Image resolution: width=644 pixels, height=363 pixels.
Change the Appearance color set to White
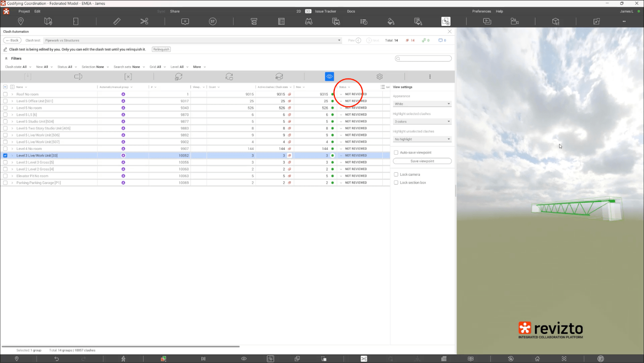click(422, 104)
